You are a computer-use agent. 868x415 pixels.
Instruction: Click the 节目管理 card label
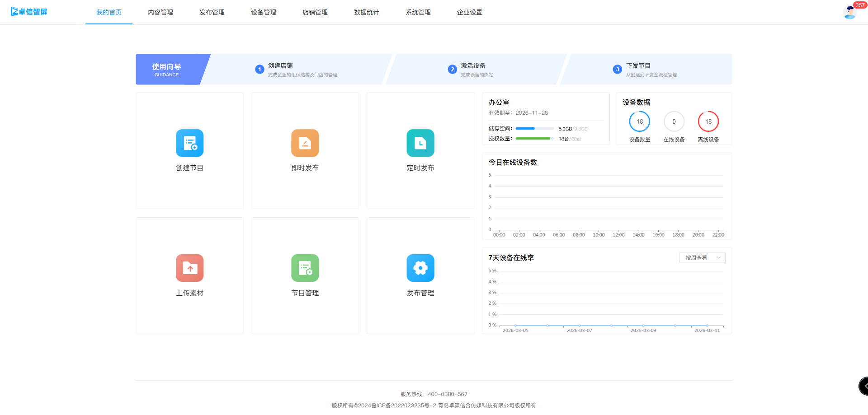(x=305, y=293)
